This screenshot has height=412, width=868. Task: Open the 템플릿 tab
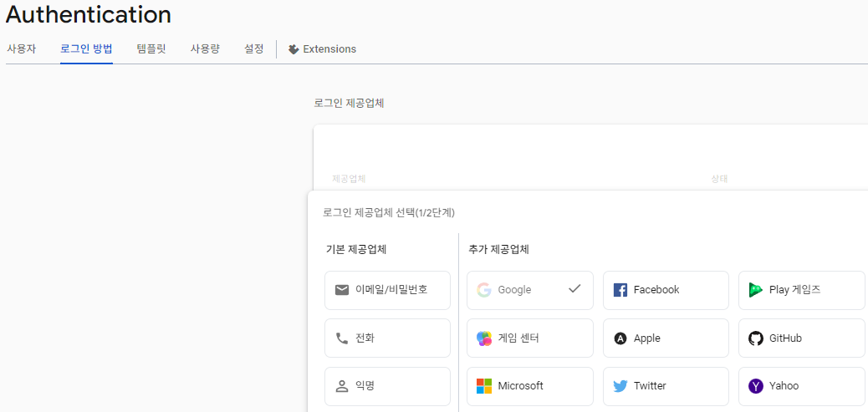(151, 48)
